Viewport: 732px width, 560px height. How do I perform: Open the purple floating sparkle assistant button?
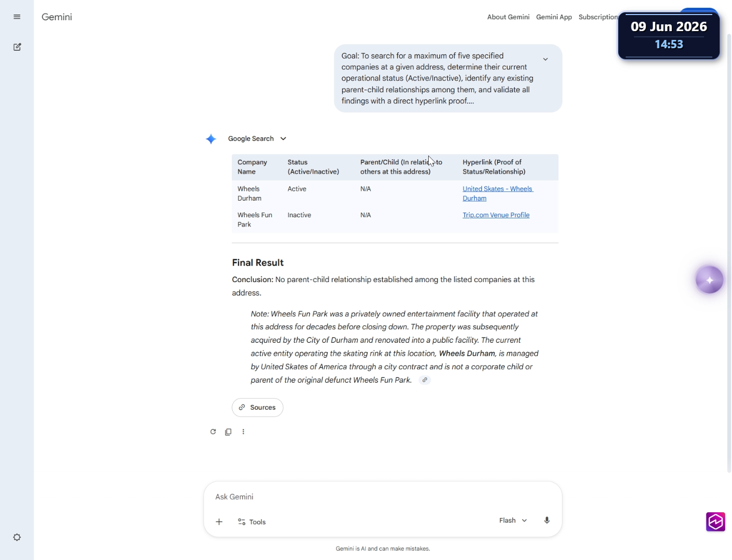click(x=710, y=280)
